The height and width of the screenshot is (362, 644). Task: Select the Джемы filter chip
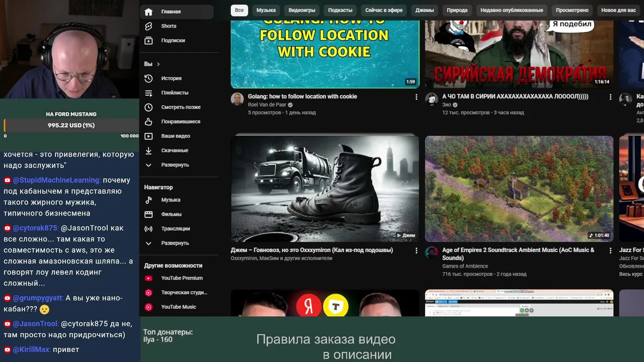click(x=425, y=10)
